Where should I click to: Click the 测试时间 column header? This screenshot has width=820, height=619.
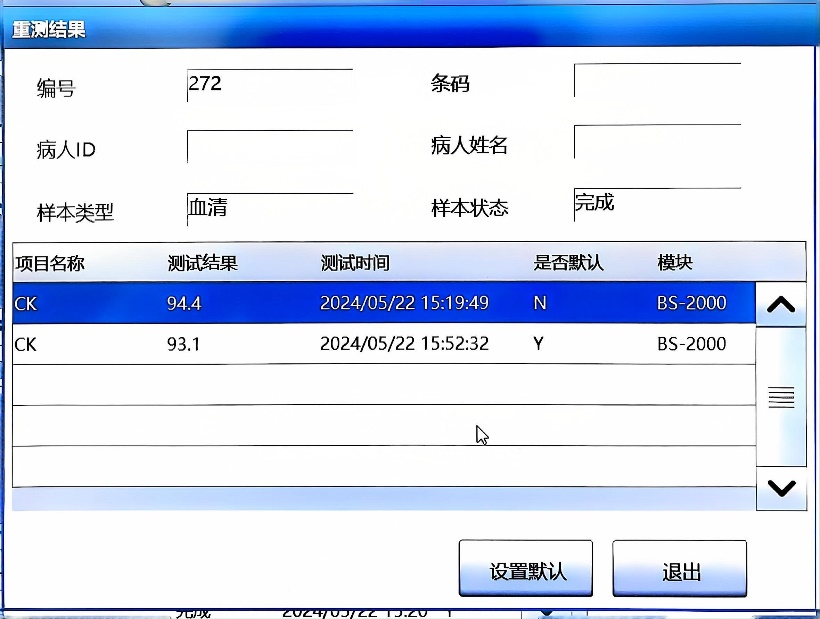tap(355, 263)
